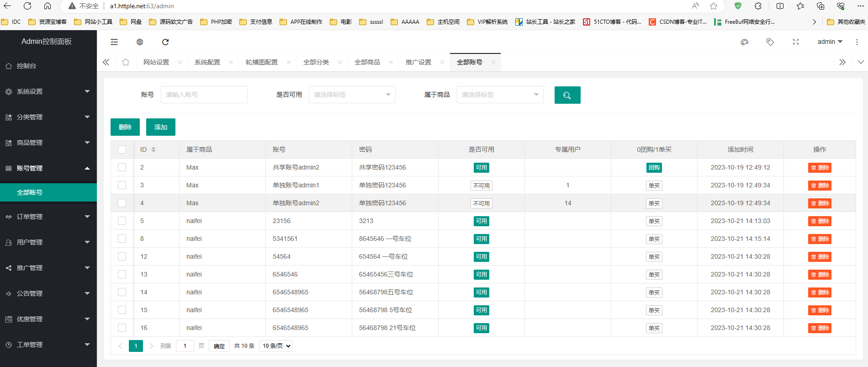
Task: Check the row with ID 12
Action: [122, 256]
